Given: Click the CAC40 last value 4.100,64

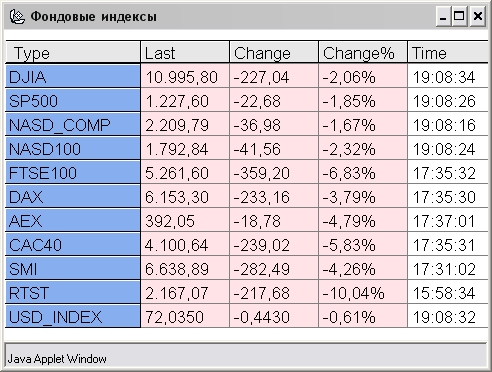Looking at the screenshot, I should (185, 245).
